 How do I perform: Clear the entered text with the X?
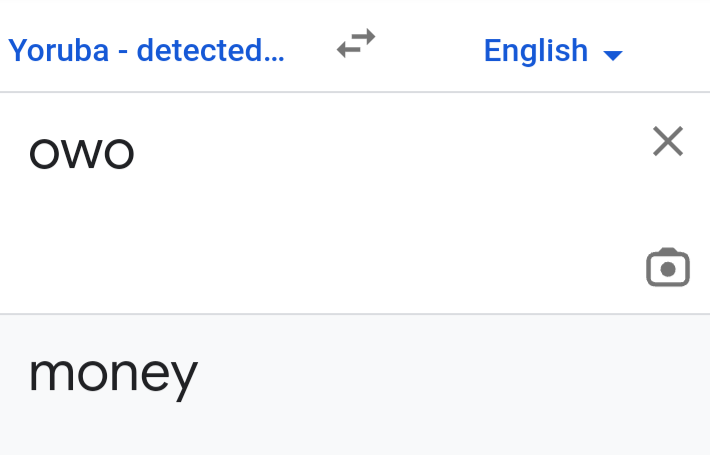tap(667, 142)
